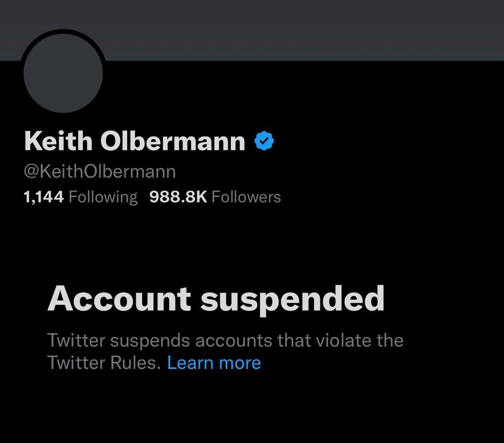Screen dimensions: 504x443
Task: Click the Account suspended heading
Action: click(x=216, y=299)
